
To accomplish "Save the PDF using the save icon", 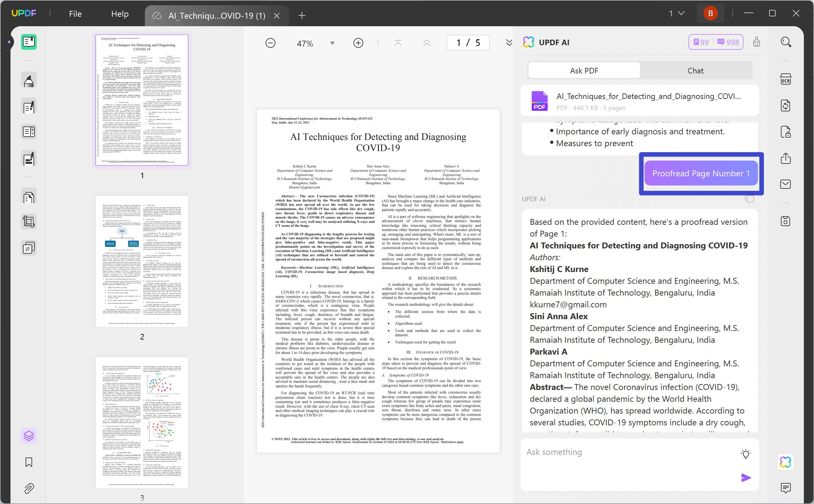I will tap(786, 221).
